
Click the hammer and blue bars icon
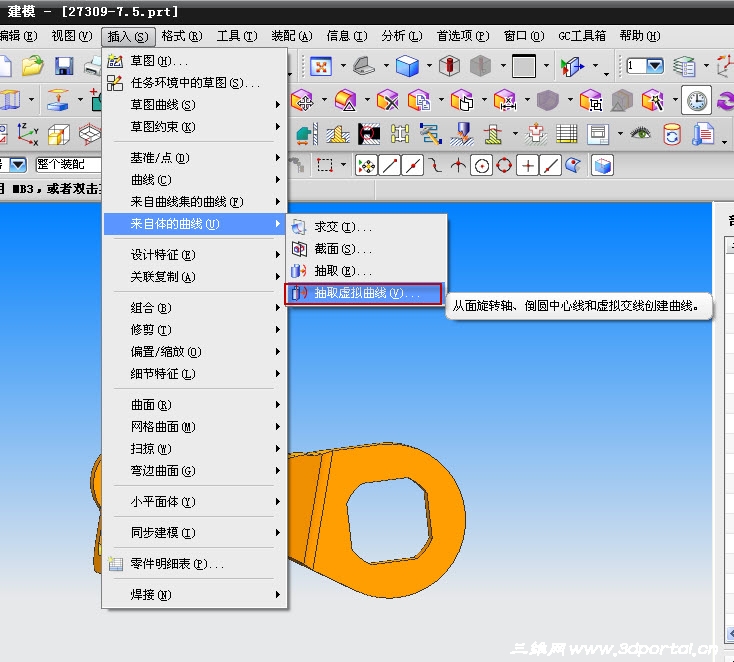[x=430, y=134]
